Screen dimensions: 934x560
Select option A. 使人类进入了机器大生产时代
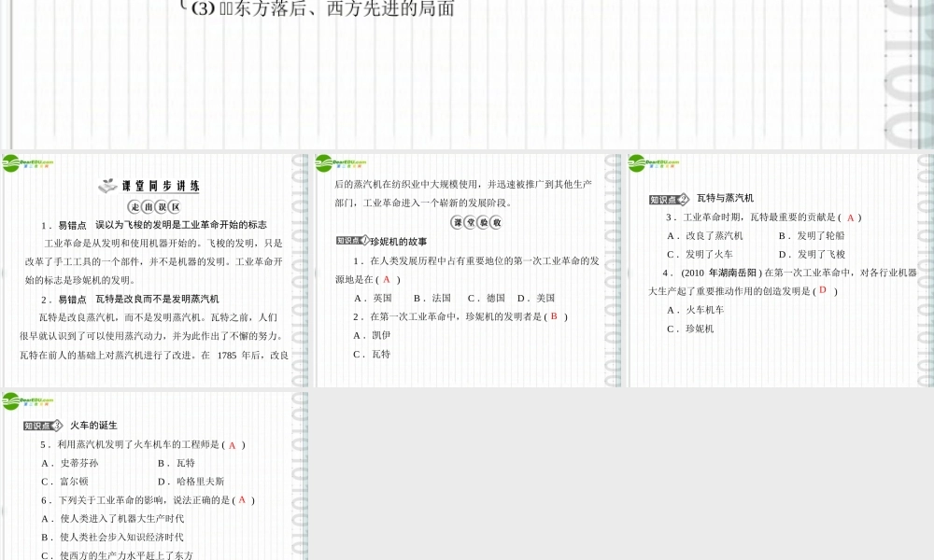[113, 518]
